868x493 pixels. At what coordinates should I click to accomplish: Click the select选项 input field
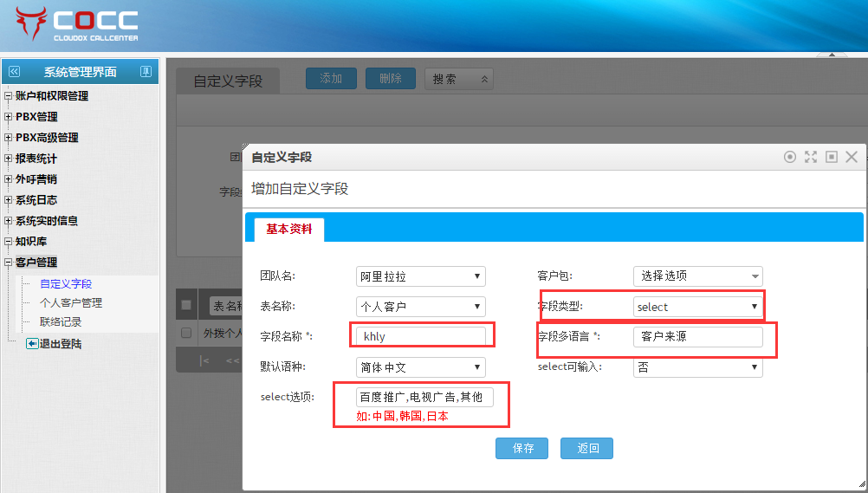click(x=424, y=397)
